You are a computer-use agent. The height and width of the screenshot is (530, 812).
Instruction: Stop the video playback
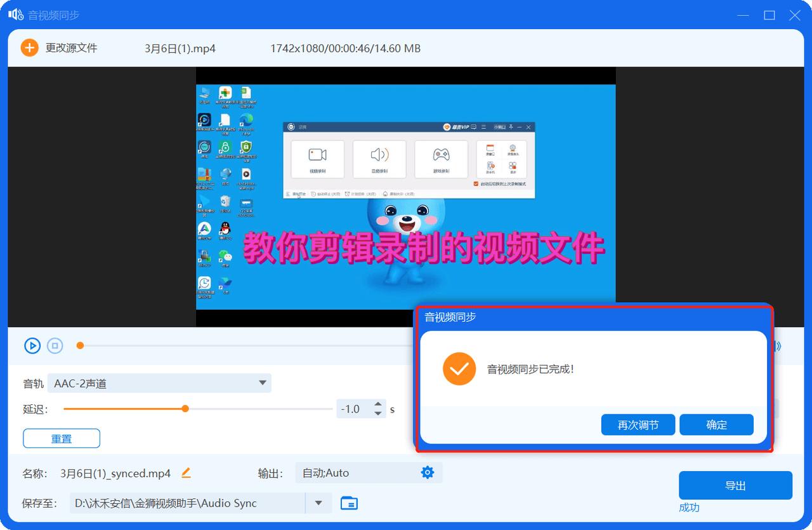pyautogui.click(x=55, y=345)
